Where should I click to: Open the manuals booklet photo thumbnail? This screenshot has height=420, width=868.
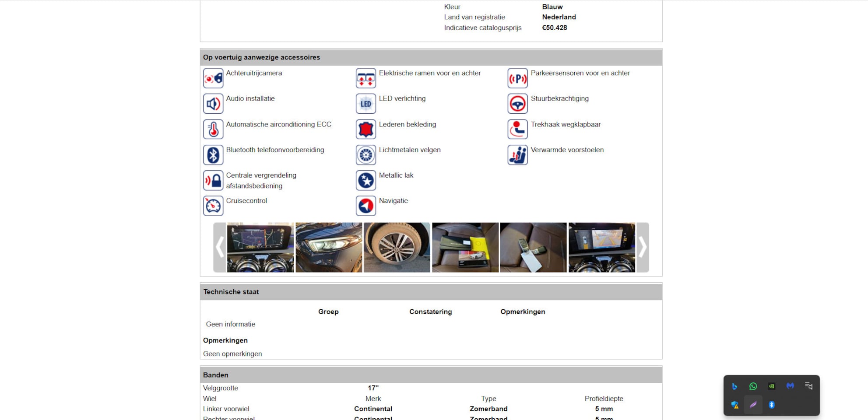pyautogui.click(x=465, y=248)
